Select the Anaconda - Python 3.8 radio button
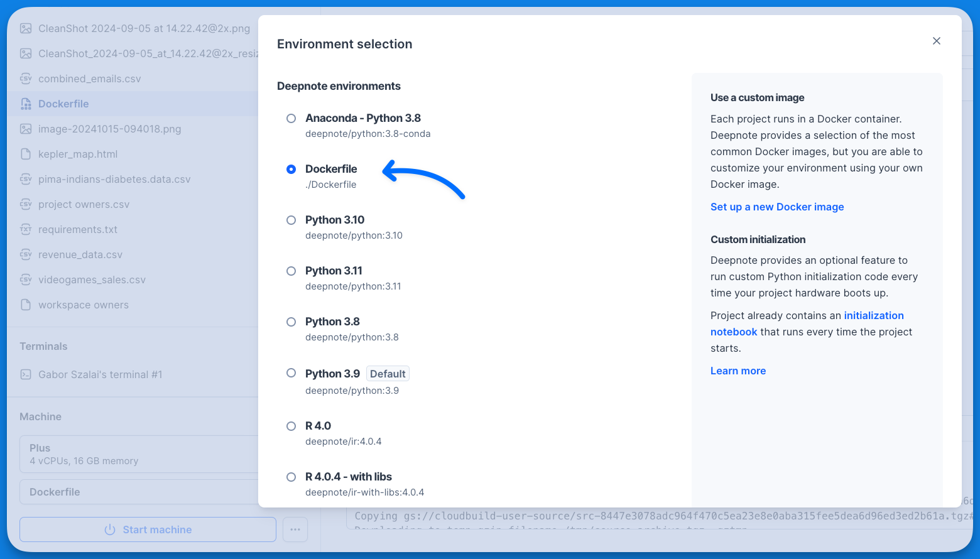 tap(291, 118)
